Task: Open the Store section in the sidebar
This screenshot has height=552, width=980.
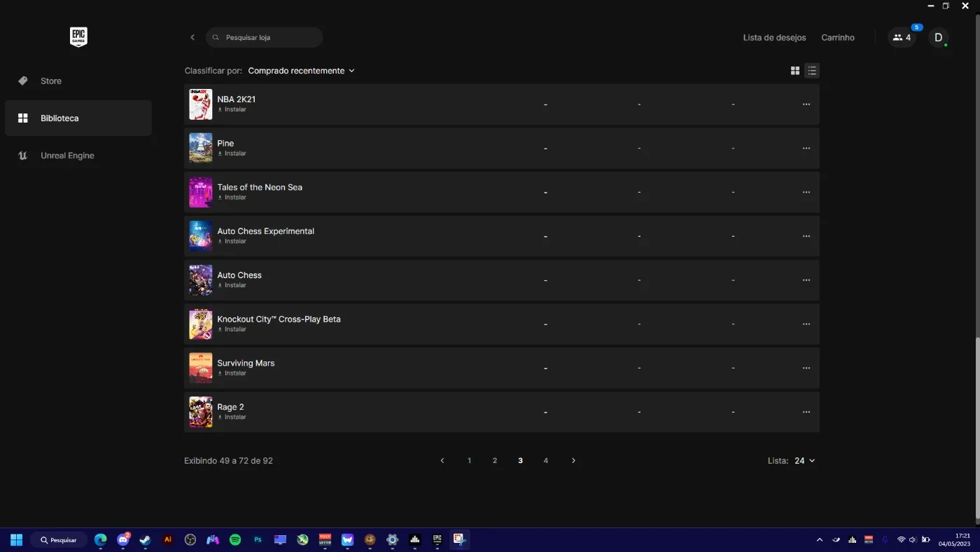Action: click(78, 81)
